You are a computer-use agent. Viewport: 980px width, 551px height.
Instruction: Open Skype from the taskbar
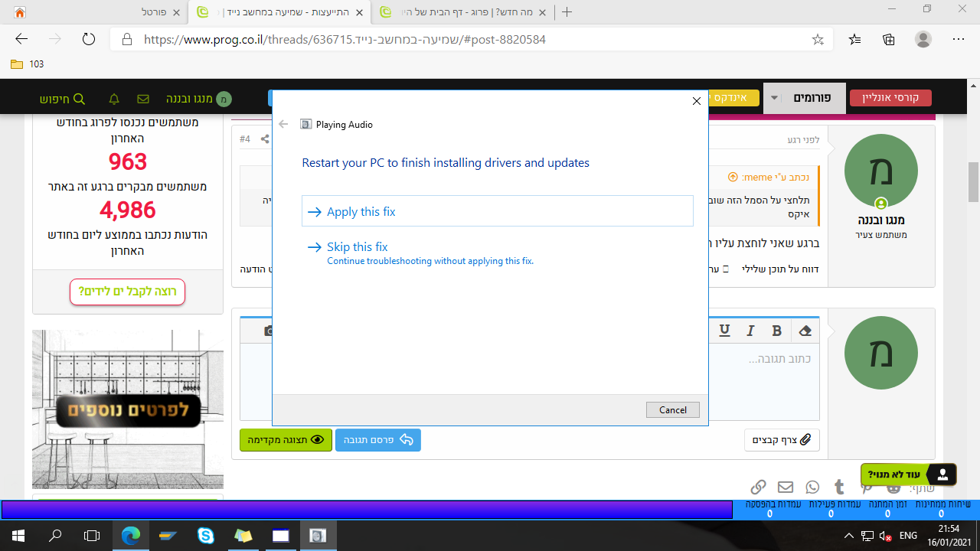[206, 536]
